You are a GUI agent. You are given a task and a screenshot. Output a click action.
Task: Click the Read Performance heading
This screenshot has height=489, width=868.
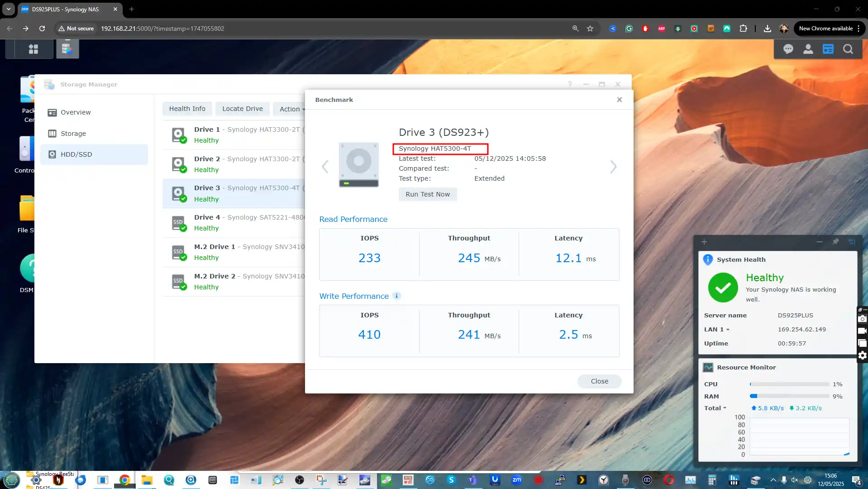coord(353,219)
